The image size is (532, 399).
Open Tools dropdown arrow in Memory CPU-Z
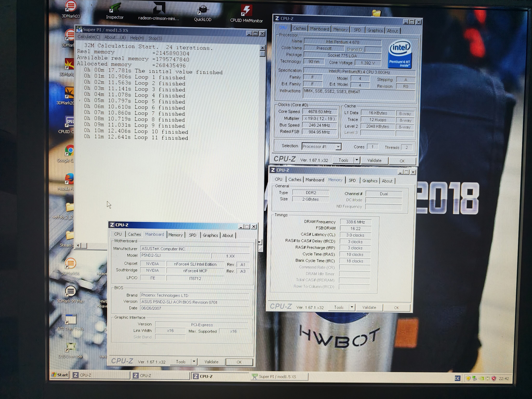click(352, 307)
